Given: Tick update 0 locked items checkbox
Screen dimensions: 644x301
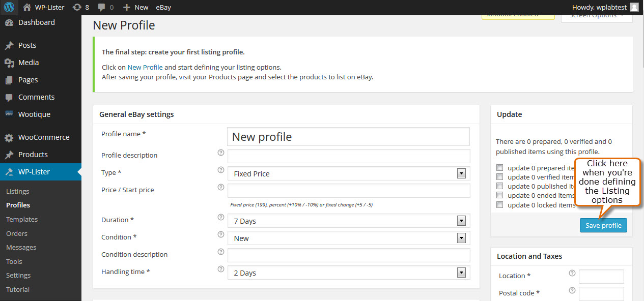Looking at the screenshot, I should click(500, 204).
